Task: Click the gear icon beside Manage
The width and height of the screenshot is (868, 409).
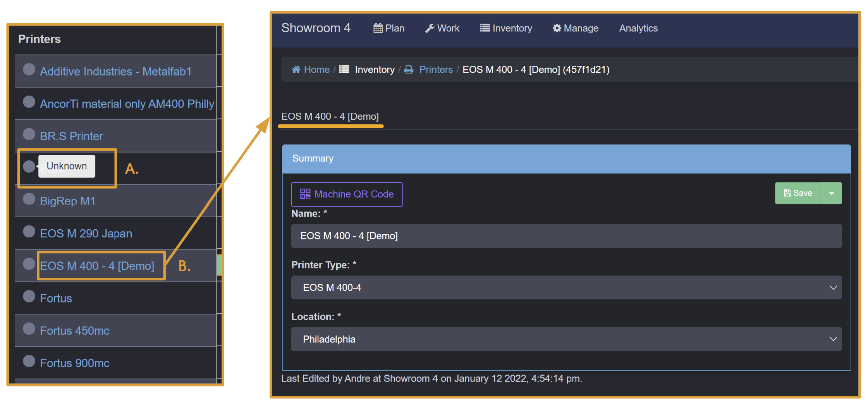Action: coord(557,28)
